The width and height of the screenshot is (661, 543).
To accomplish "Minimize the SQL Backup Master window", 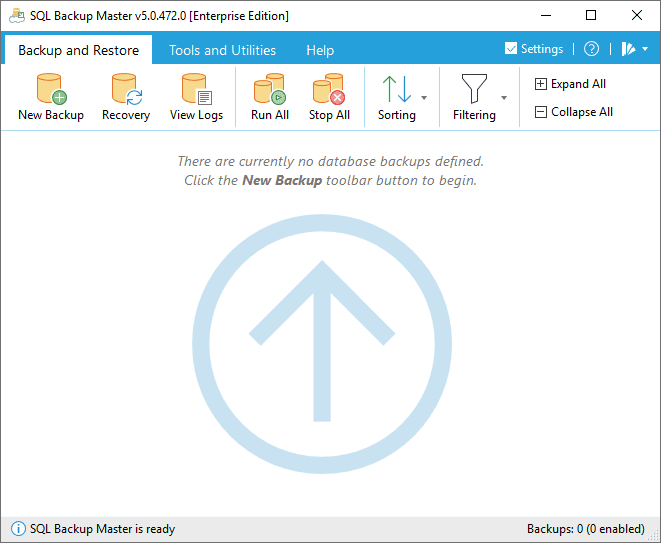I will click(x=546, y=16).
